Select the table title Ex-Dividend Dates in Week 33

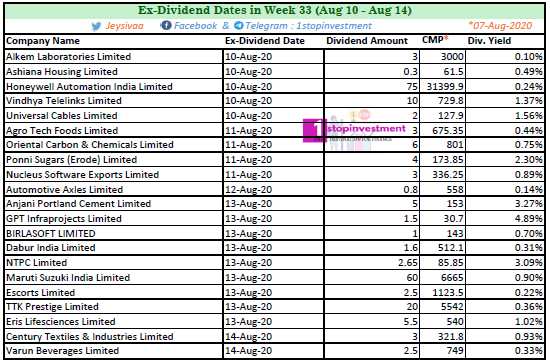(x=275, y=10)
